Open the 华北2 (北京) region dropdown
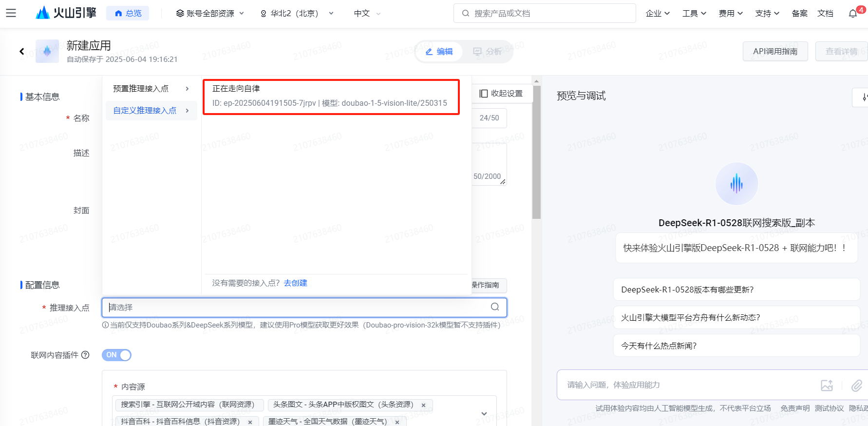Viewport: 868px width, 426px height. (x=297, y=13)
